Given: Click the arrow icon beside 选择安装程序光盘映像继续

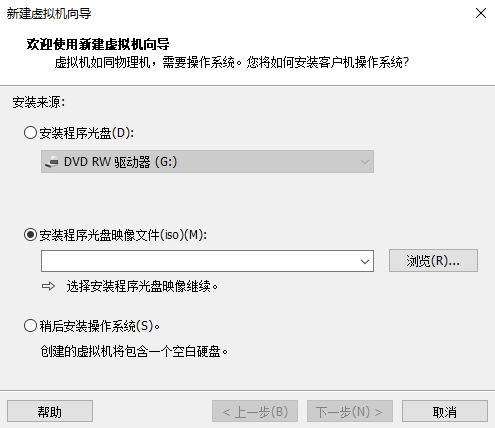Looking at the screenshot, I should point(49,286).
